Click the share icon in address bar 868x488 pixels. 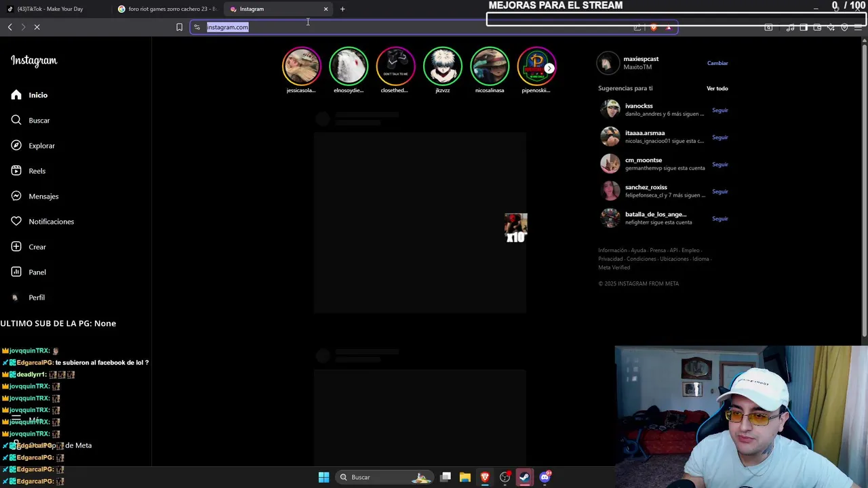click(637, 27)
